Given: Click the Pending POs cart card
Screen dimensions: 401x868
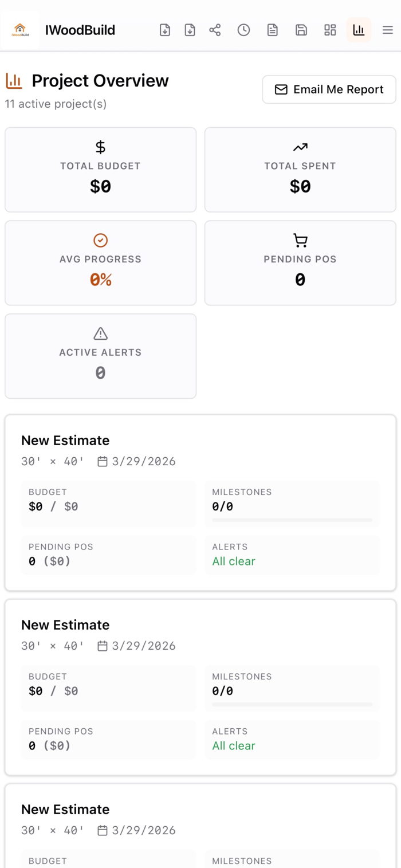Looking at the screenshot, I should pyautogui.click(x=300, y=263).
